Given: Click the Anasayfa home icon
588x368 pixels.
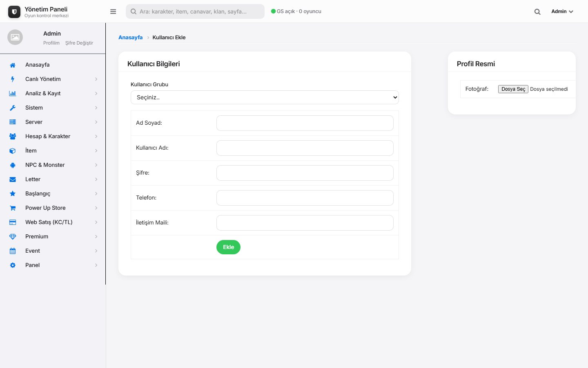Looking at the screenshot, I should tap(13, 65).
